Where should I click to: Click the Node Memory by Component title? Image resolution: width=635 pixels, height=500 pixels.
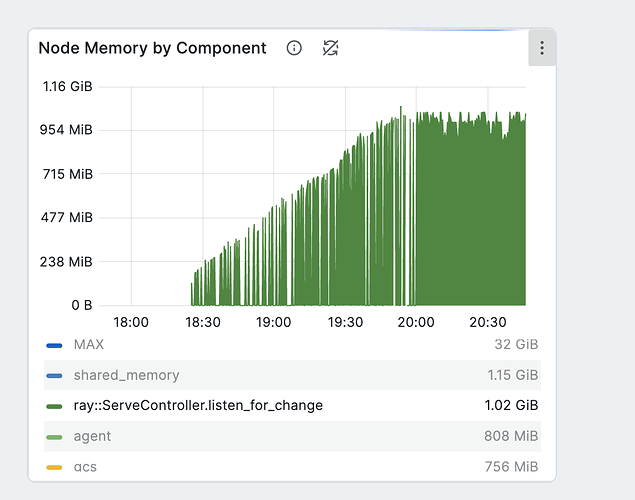tap(152, 48)
